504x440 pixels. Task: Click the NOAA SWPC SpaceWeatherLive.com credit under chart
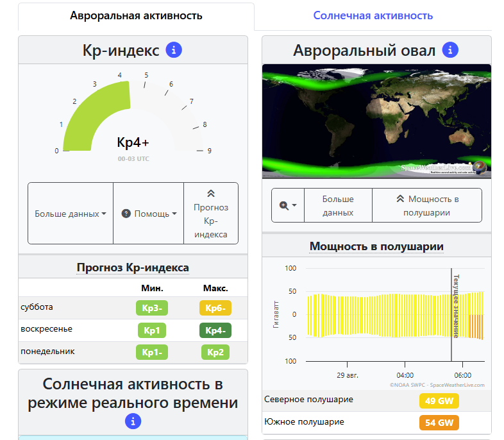point(437,385)
